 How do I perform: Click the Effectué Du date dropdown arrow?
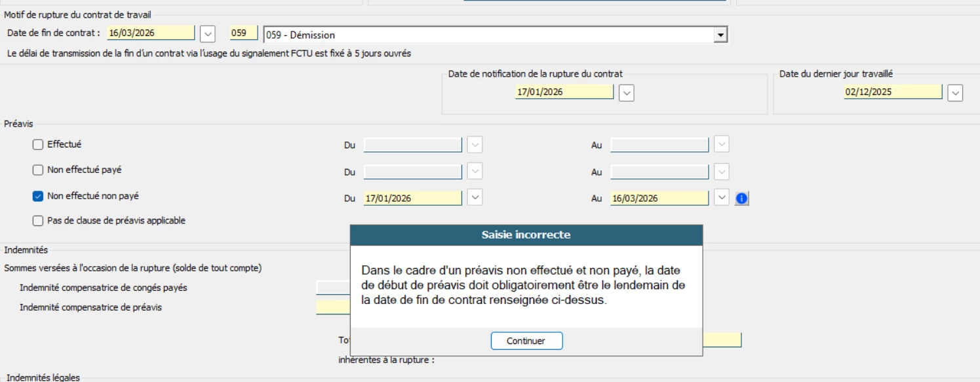475,145
